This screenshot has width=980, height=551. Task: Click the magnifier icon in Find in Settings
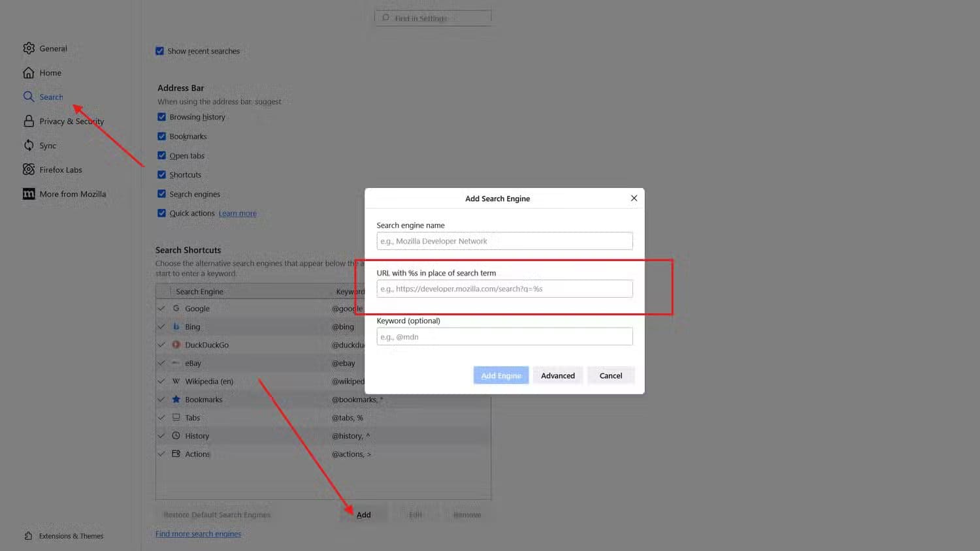point(385,18)
